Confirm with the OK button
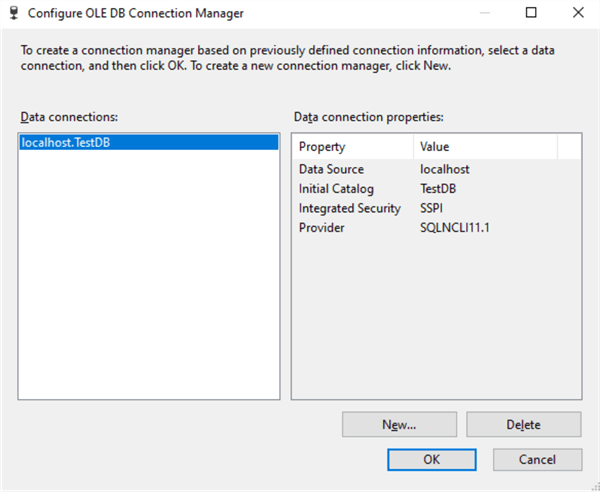The width and height of the screenshot is (600, 492). [431, 460]
